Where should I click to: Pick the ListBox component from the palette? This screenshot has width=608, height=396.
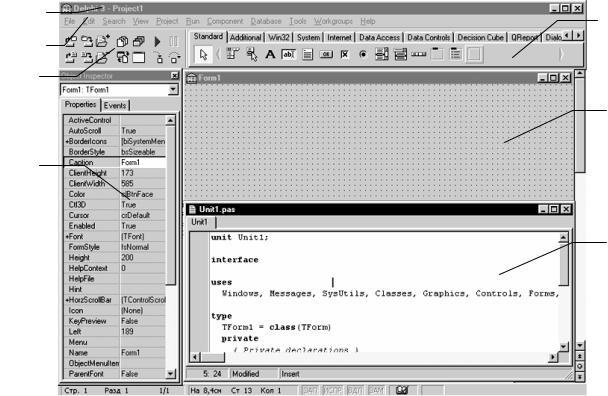(382, 54)
